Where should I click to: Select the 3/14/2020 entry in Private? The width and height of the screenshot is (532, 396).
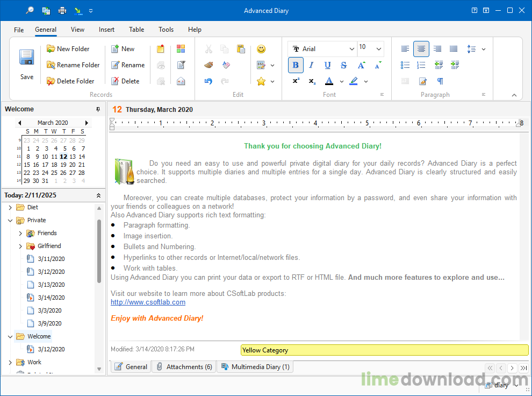(51, 298)
